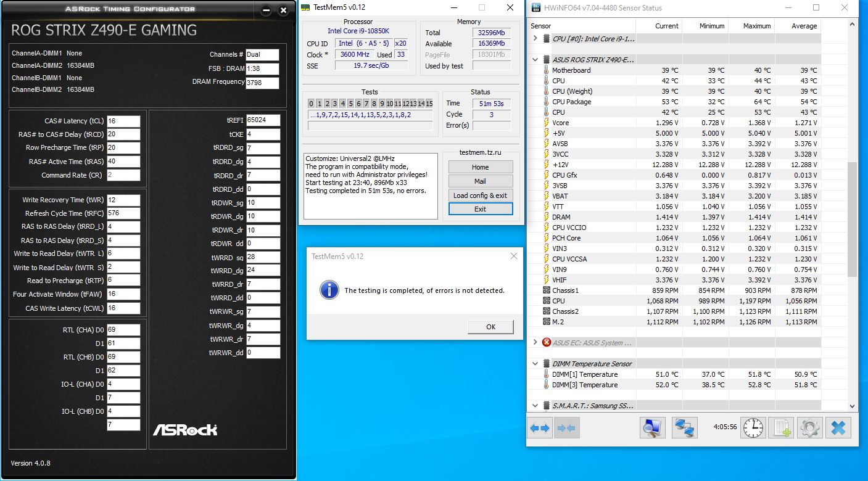This screenshot has width=868, height=481.
Task: Click the fan icon beside Chassis2
Action: click(x=546, y=311)
